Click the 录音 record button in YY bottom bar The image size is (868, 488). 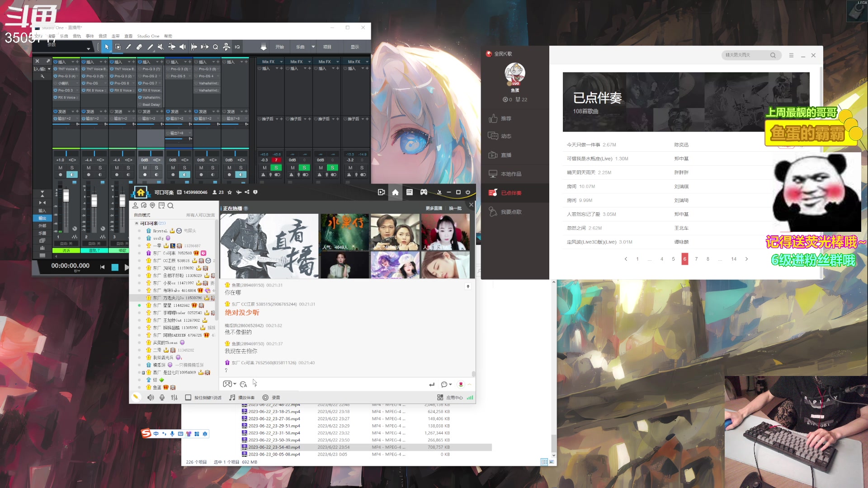point(271,398)
